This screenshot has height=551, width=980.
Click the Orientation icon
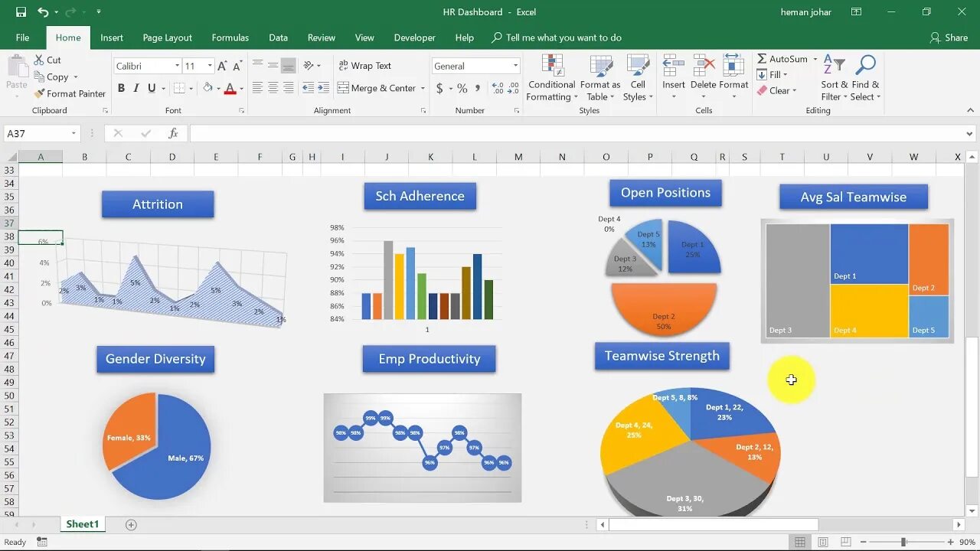point(309,66)
